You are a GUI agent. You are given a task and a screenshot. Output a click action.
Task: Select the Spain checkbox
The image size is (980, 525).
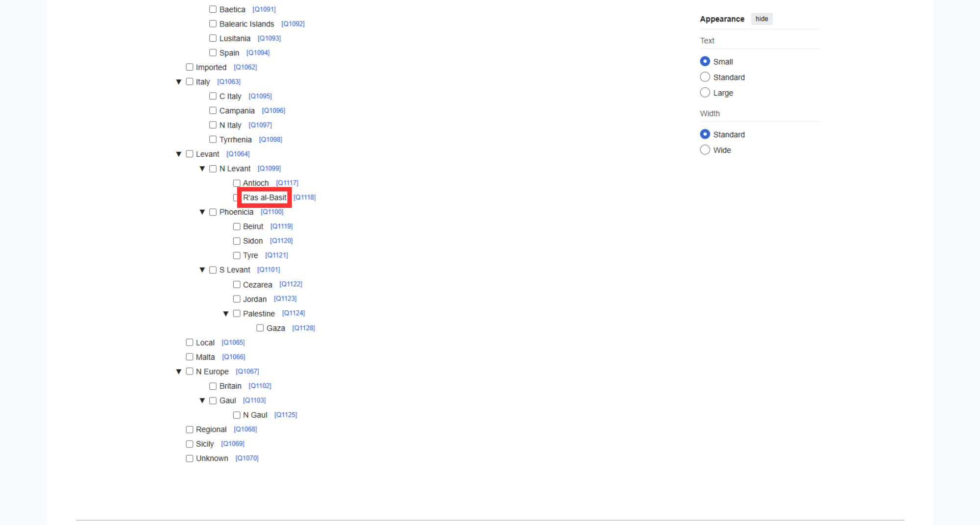click(213, 52)
